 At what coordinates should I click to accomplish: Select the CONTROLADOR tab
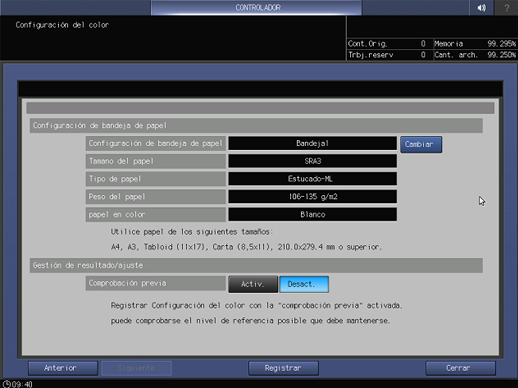coord(256,7)
